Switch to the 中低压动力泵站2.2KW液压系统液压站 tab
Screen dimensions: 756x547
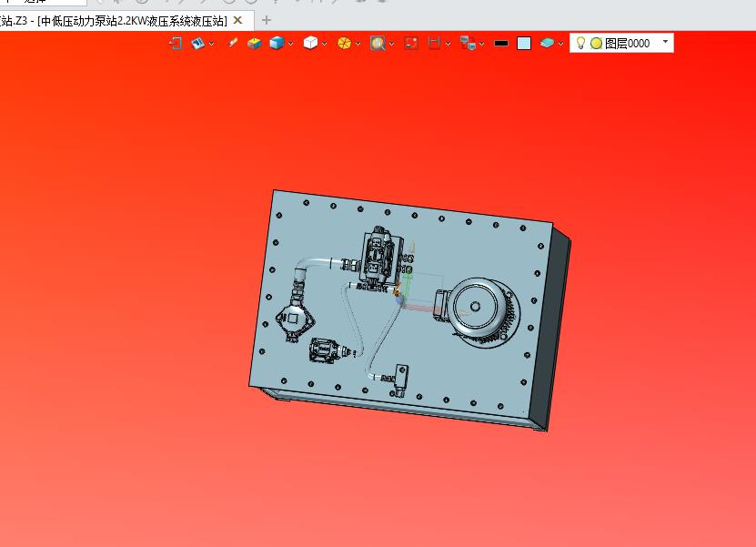[132, 21]
